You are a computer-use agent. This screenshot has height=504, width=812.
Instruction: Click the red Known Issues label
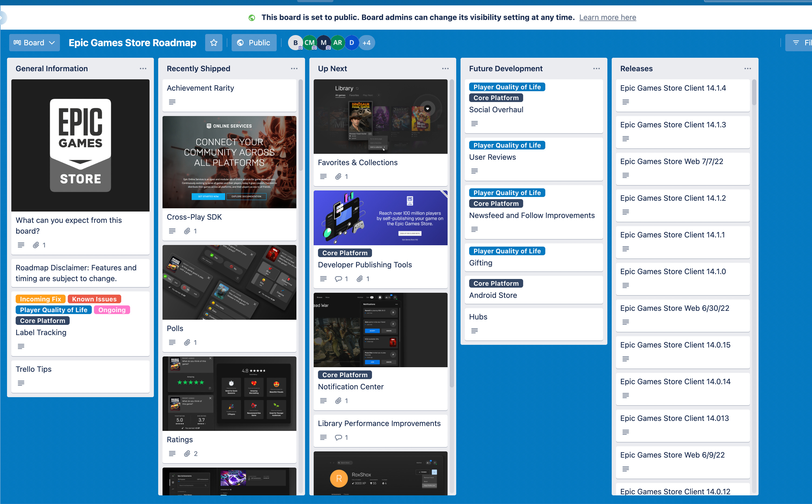pyautogui.click(x=94, y=299)
